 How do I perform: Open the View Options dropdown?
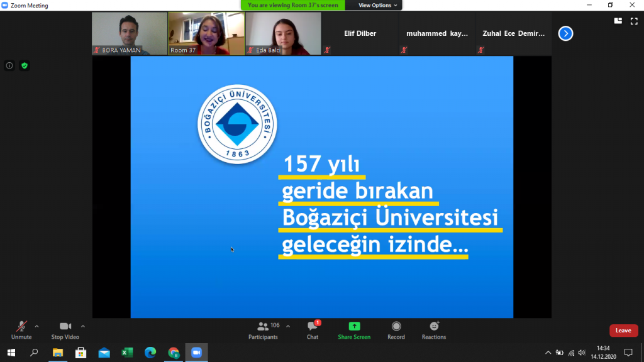[377, 5]
